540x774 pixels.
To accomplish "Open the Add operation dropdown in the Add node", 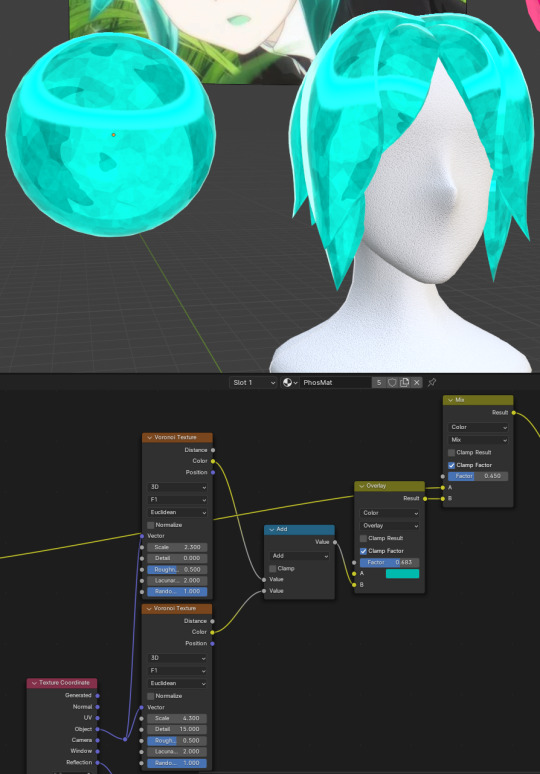I will tap(300, 556).
